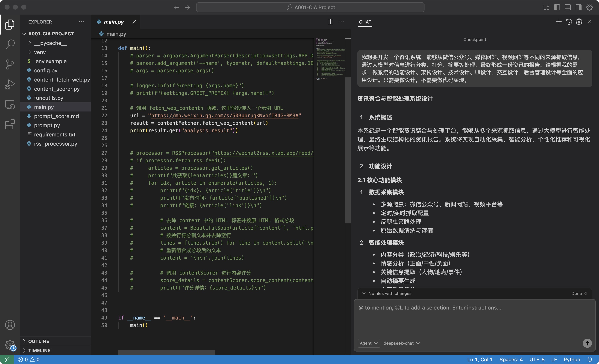Send the chat message with arrow button
The image size is (599, 364).
pyautogui.click(x=587, y=343)
